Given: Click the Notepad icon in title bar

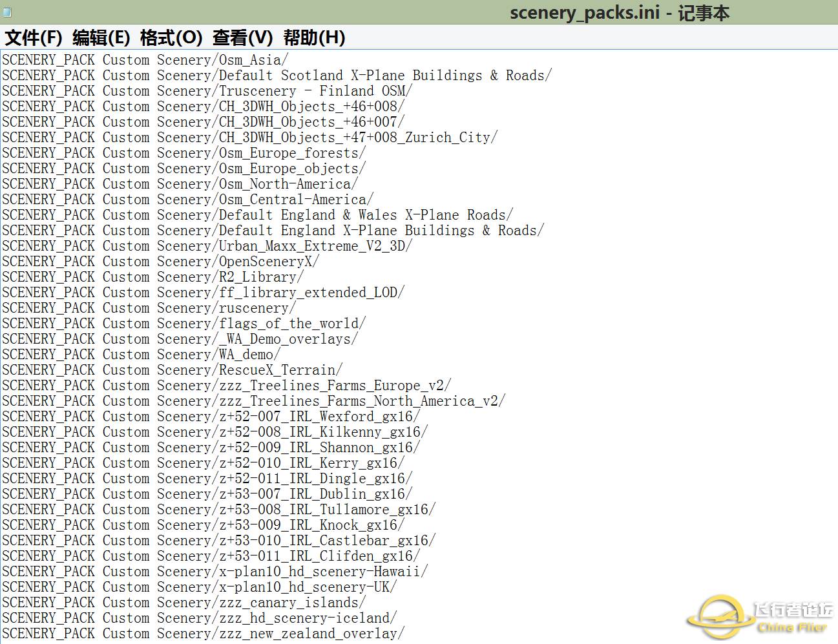Looking at the screenshot, I should point(6,12).
